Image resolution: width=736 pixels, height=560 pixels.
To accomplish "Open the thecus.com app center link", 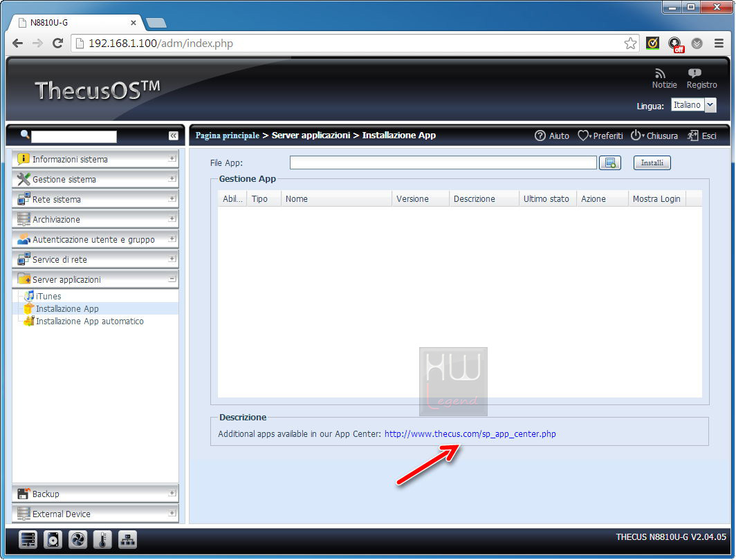I will point(470,434).
